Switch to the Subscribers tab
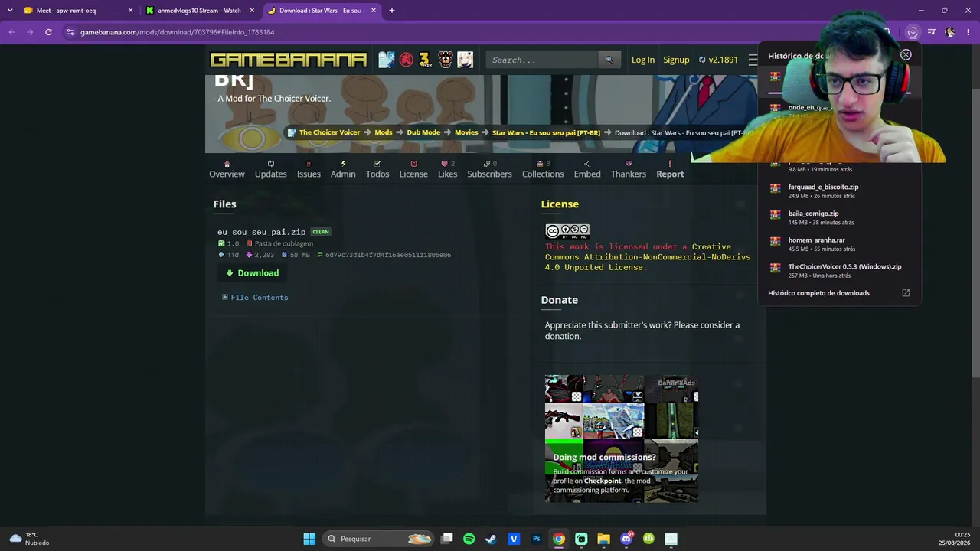Screen dimensions: 980x551 (489, 169)
